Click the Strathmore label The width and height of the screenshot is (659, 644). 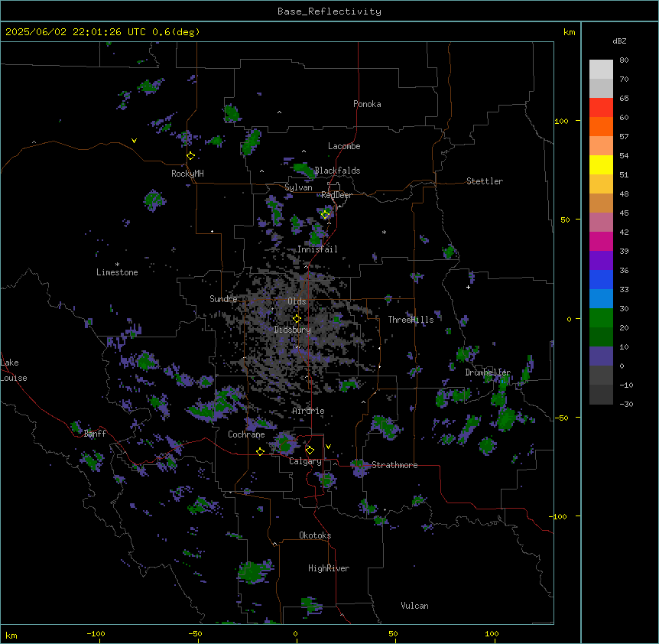(x=394, y=465)
